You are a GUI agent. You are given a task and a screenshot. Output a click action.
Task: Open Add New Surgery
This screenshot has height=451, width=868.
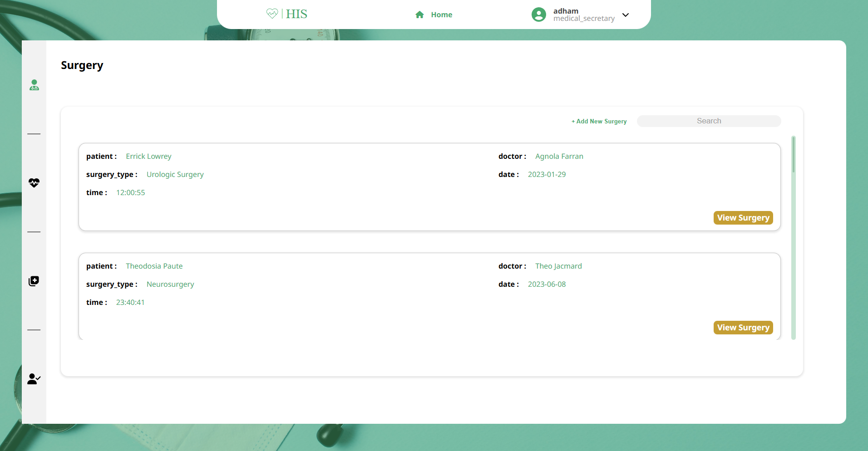click(x=599, y=121)
